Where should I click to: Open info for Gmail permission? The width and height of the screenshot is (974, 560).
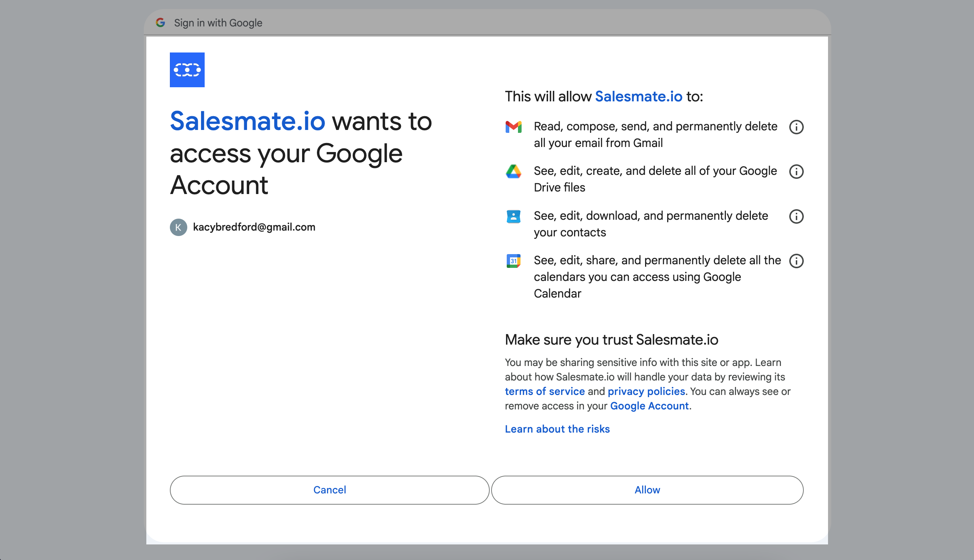pos(796,127)
